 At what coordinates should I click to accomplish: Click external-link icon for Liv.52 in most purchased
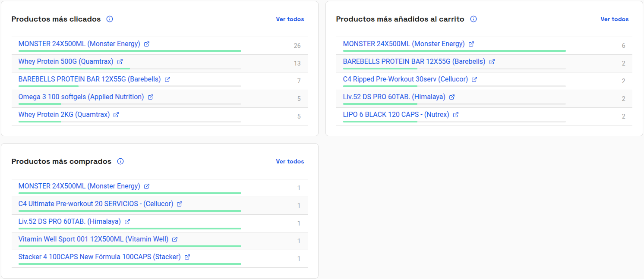(x=127, y=222)
